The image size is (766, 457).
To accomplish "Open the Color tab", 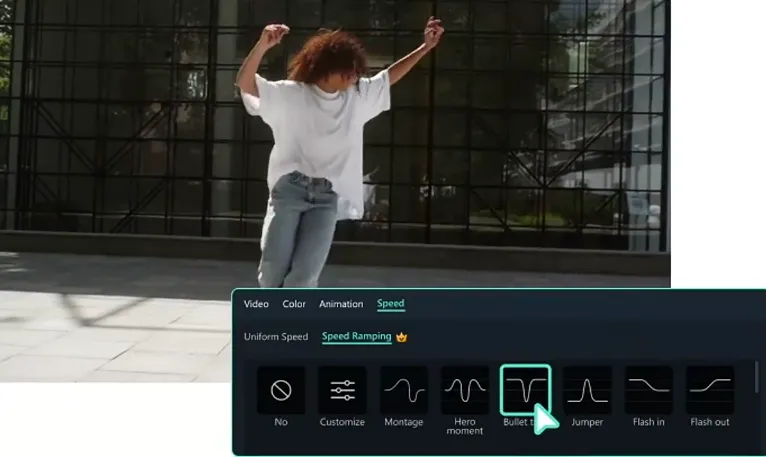I will click(x=294, y=304).
